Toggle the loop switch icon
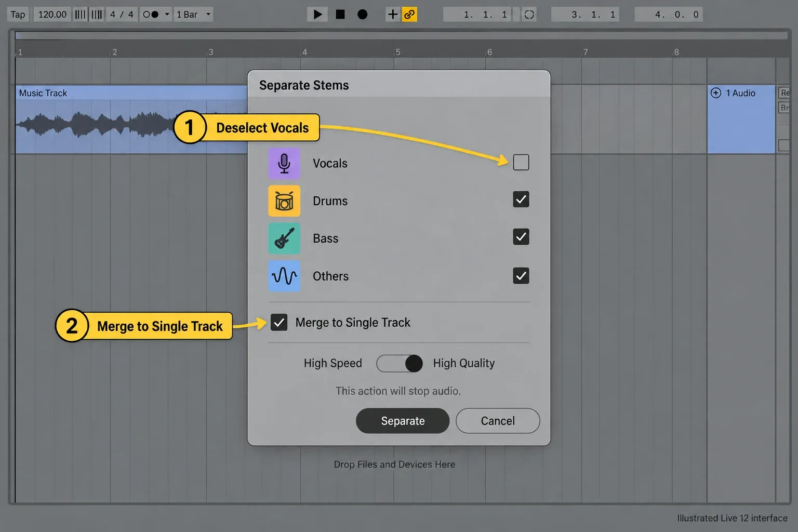Viewport: 798px width, 532px height. (x=529, y=15)
